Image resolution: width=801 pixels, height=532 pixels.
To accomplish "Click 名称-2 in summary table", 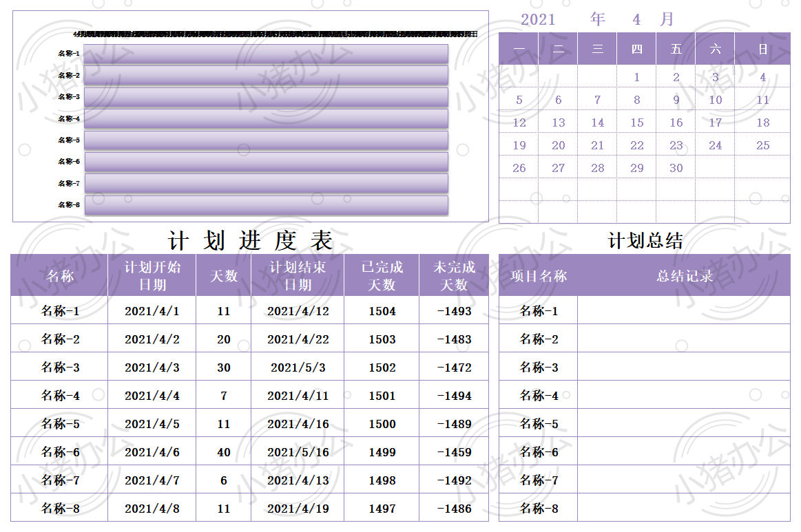I will coord(539,339).
